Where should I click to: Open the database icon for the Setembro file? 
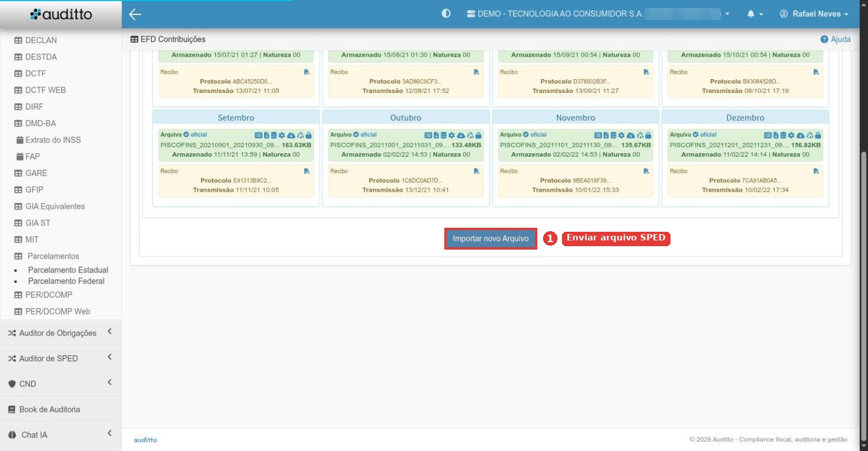(274, 135)
